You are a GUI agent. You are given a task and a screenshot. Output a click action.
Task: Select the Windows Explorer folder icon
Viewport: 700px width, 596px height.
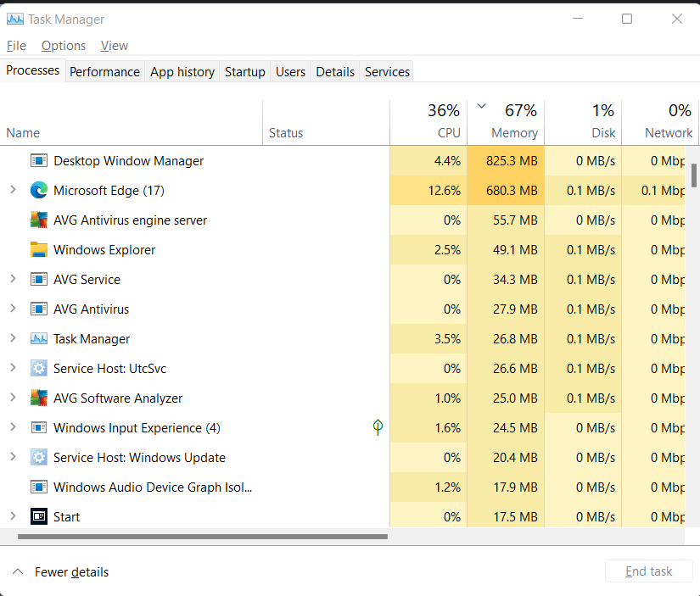coord(39,249)
